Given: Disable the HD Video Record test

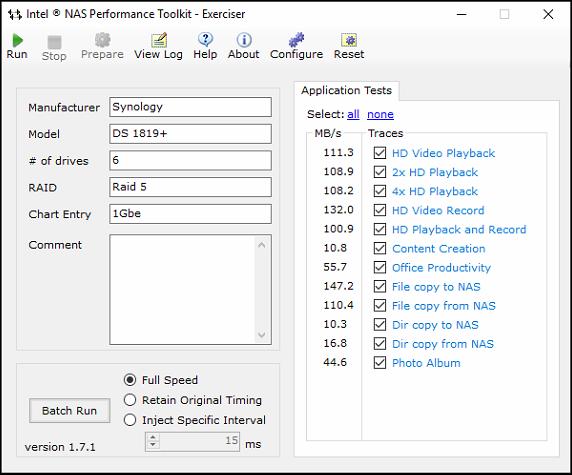Looking at the screenshot, I should [380, 210].
